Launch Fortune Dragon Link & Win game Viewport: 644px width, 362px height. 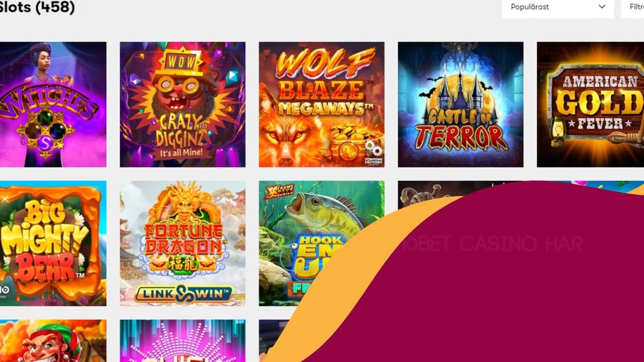click(183, 243)
